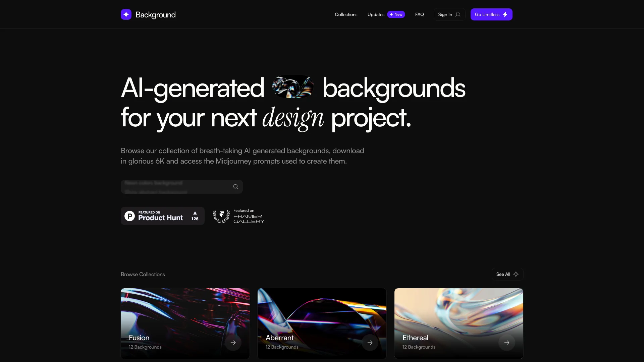Image resolution: width=644 pixels, height=362 pixels.
Task: Click the arrow icon on Aberrant collection
Action: [x=370, y=342]
